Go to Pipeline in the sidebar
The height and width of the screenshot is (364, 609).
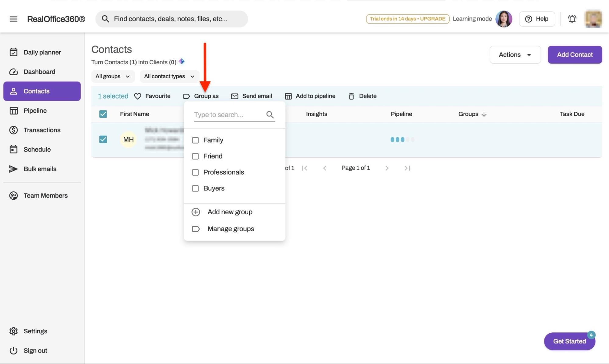35,111
